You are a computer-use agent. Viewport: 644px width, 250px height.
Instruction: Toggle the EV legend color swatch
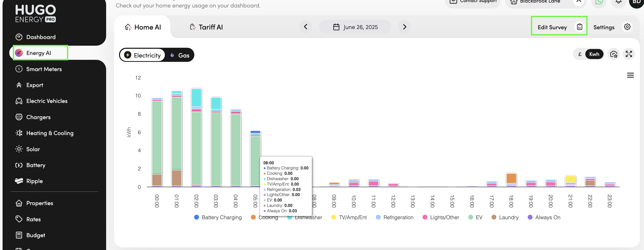470,217
